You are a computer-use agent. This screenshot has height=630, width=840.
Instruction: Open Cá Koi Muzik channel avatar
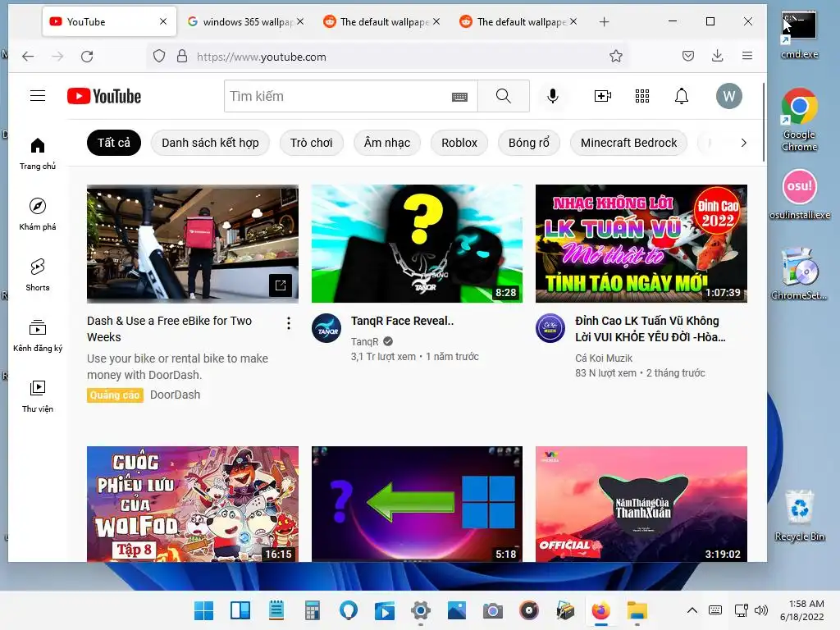coord(550,328)
